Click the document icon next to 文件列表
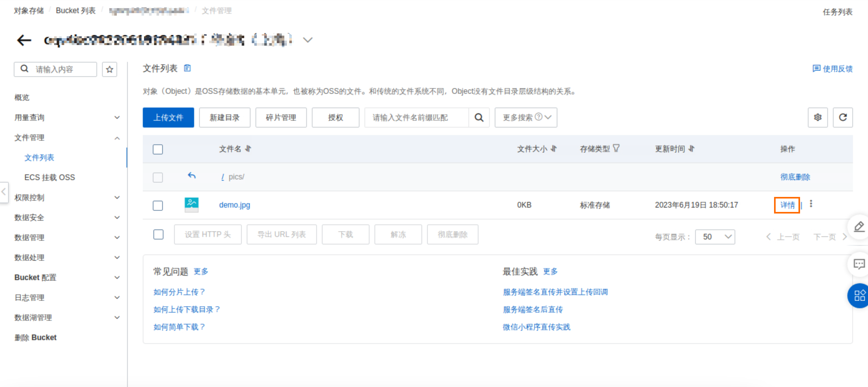868x387 pixels. pyautogui.click(x=187, y=68)
